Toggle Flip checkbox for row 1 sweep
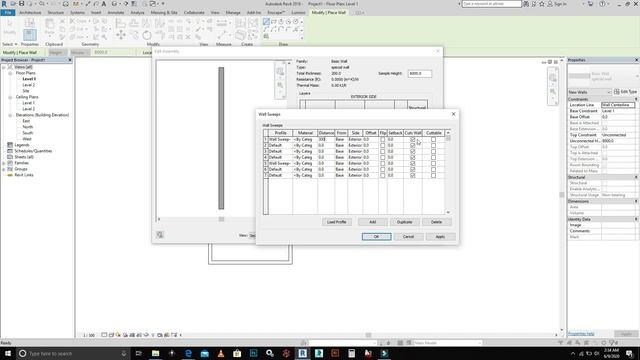 [x=382, y=140]
